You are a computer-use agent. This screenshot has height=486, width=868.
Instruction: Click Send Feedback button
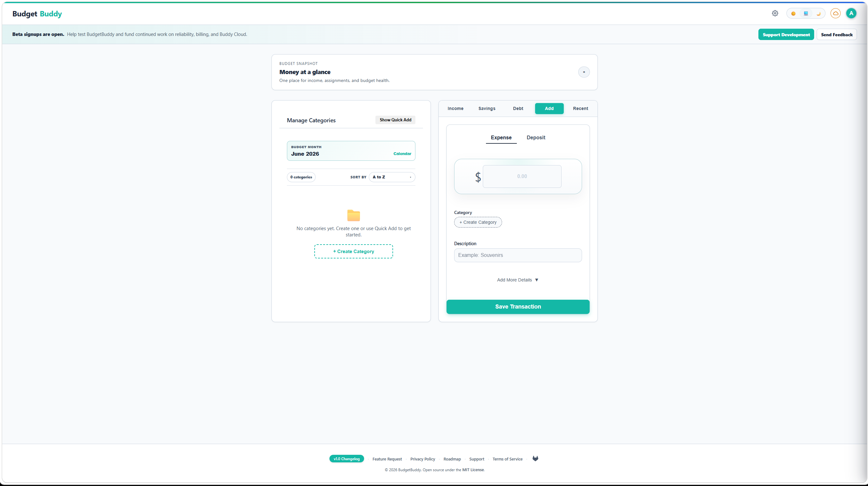coord(837,35)
